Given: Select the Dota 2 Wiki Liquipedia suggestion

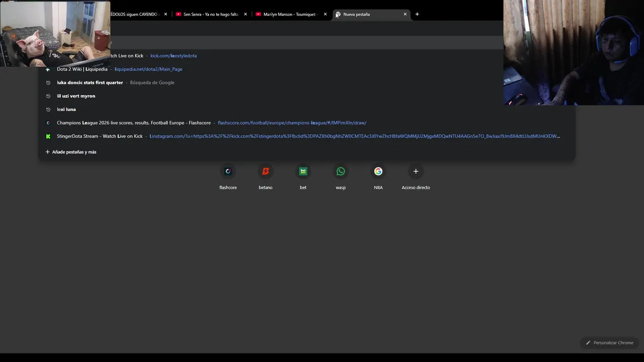Looking at the screenshot, I should pos(307,69).
